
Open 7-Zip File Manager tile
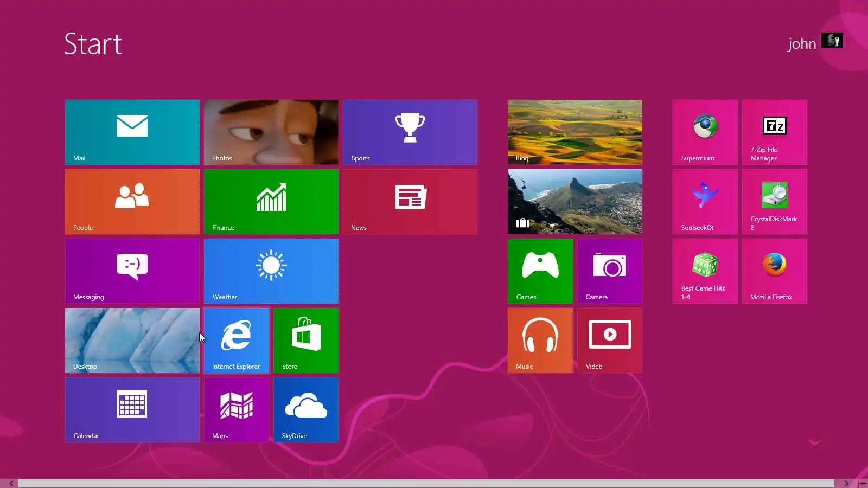tap(775, 132)
